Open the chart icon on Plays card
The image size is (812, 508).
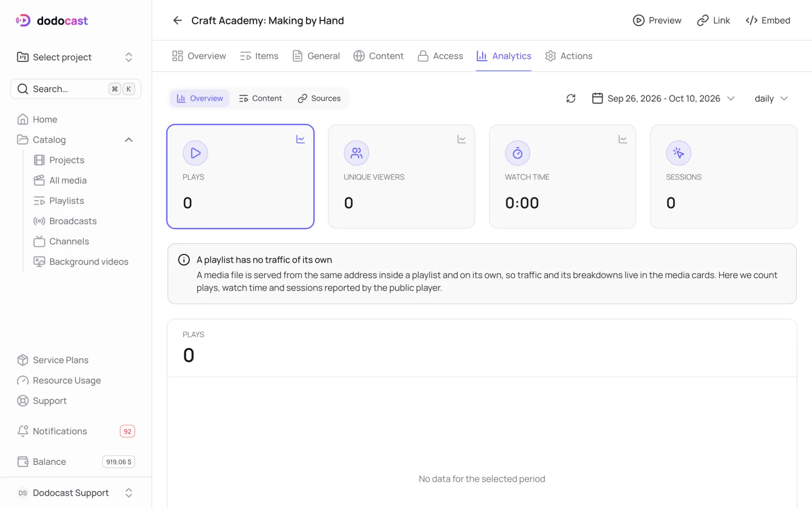click(x=300, y=139)
